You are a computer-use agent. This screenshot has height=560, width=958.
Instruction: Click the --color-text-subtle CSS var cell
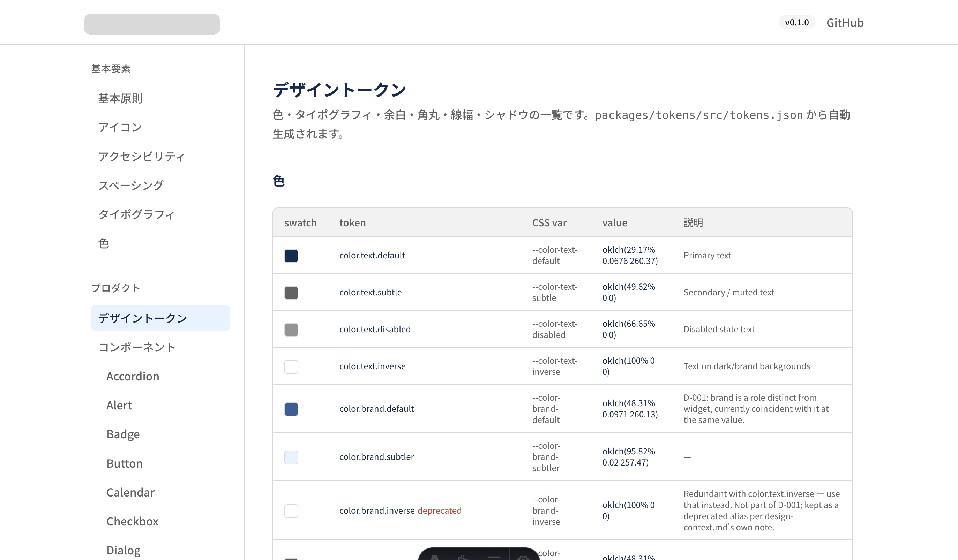pyautogui.click(x=555, y=292)
